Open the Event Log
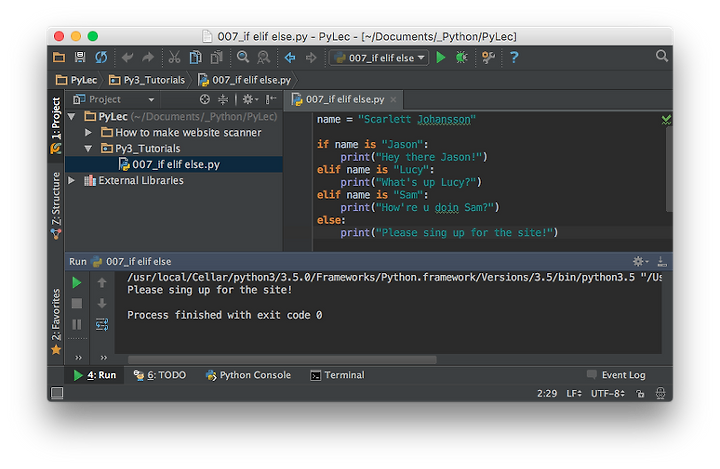This screenshot has width=720, height=469. click(x=616, y=375)
